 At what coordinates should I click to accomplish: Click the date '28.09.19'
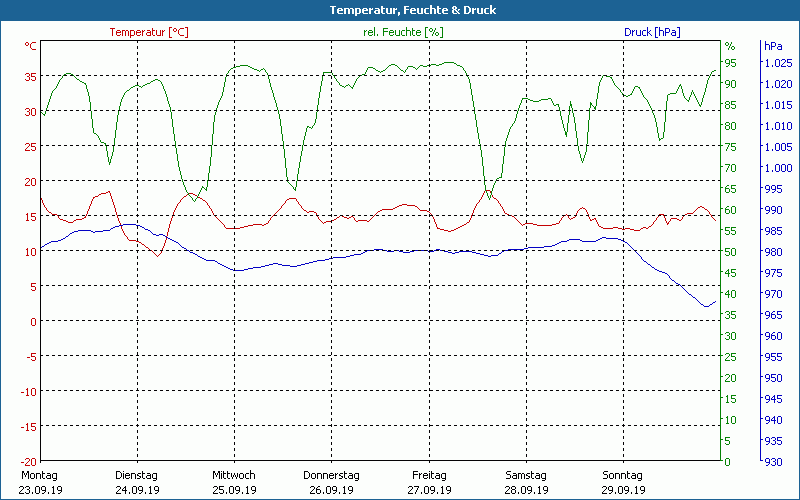click(526, 490)
